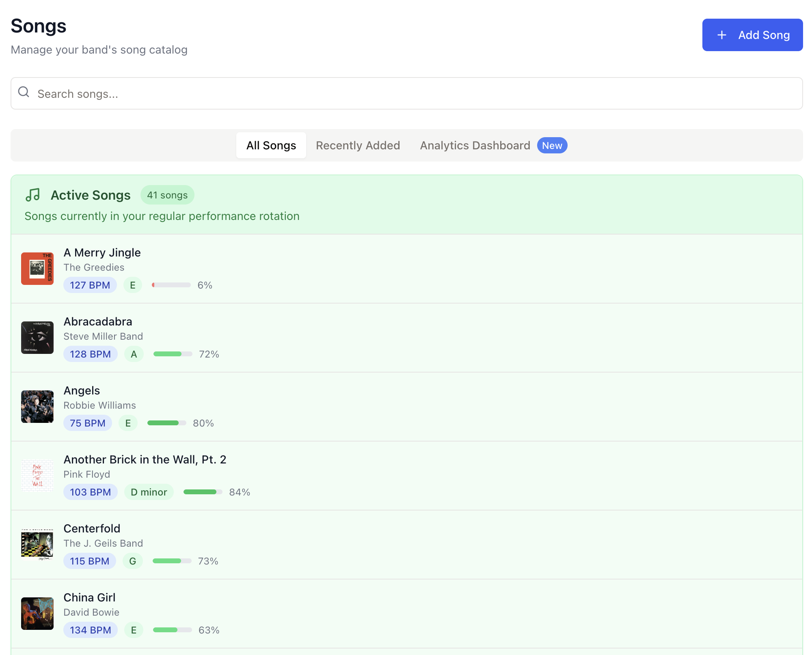Click the artist name The J. Geils Band
The width and height of the screenshot is (812, 655).
pos(103,543)
